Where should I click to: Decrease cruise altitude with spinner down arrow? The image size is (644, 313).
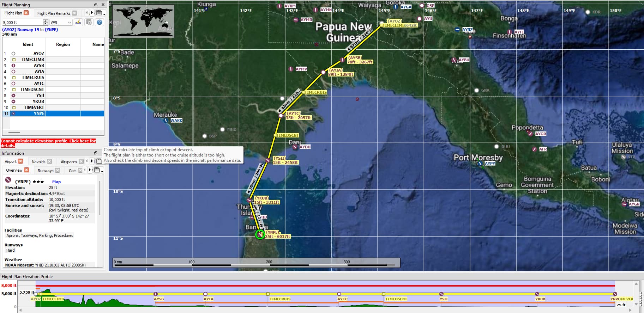click(x=45, y=24)
